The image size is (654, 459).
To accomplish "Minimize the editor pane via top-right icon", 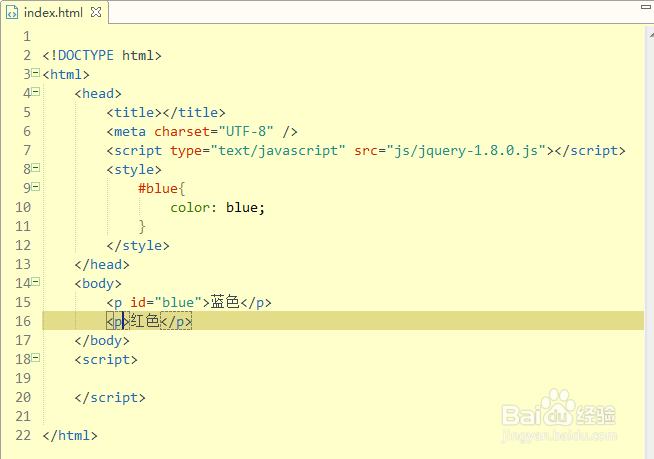I will click(646, 7).
